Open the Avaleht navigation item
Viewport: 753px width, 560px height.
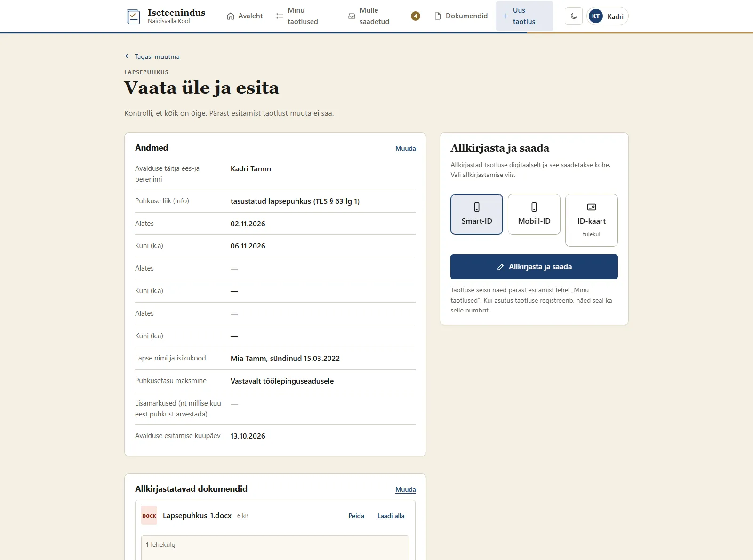point(245,16)
